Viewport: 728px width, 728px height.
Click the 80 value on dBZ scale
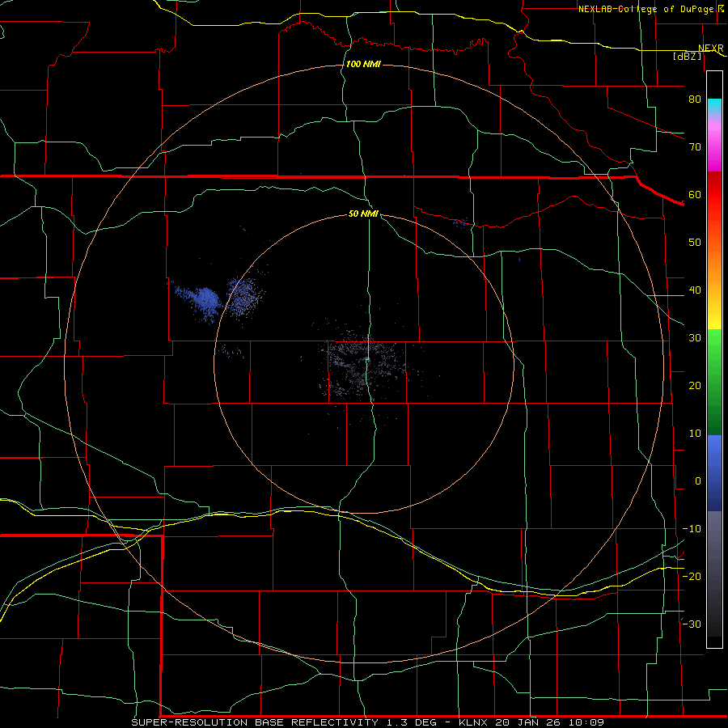pyautogui.click(x=695, y=99)
